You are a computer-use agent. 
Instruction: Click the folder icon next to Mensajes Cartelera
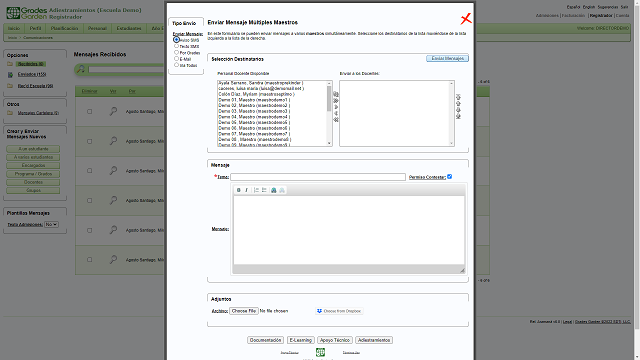click(x=10, y=113)
